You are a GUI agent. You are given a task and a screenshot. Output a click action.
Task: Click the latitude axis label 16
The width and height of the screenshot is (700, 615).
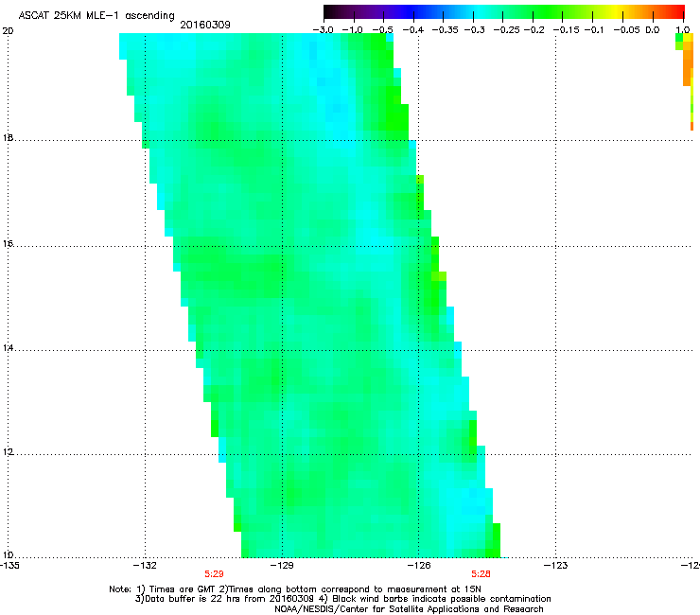pyautogui.click(x=8, y=244)
